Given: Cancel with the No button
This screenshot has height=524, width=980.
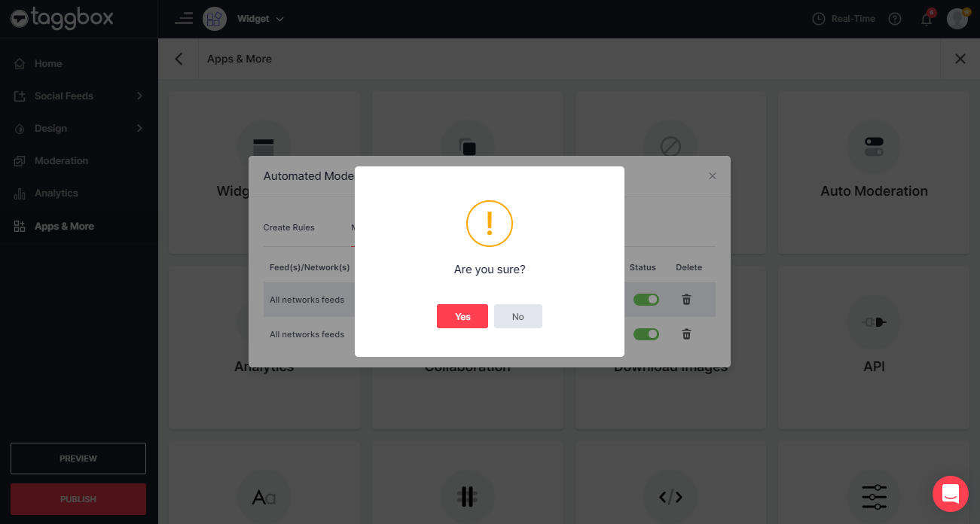Looking at the screenshot, I should coord(518,316).
